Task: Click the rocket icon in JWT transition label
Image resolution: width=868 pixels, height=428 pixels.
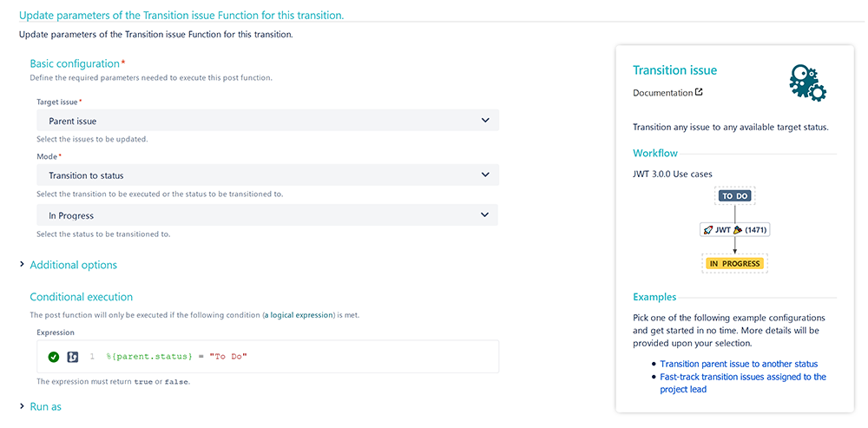Action: pyautogui.click(x=707, y=230)
